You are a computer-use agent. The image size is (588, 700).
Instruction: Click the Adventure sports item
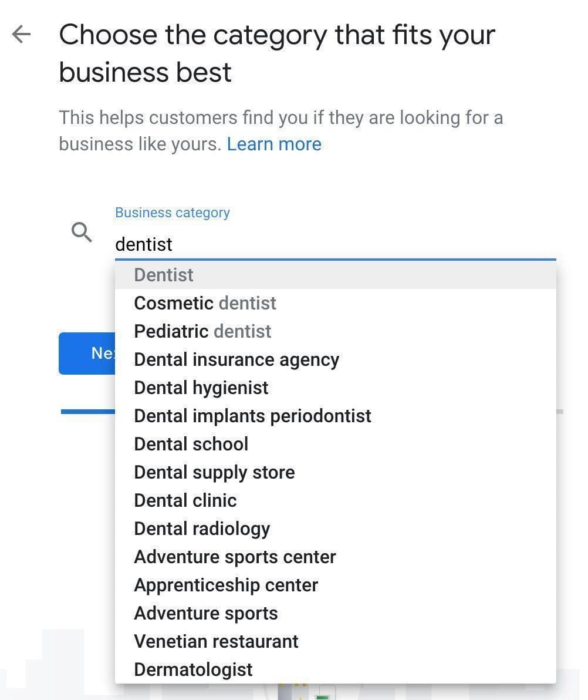pos(205,613)
